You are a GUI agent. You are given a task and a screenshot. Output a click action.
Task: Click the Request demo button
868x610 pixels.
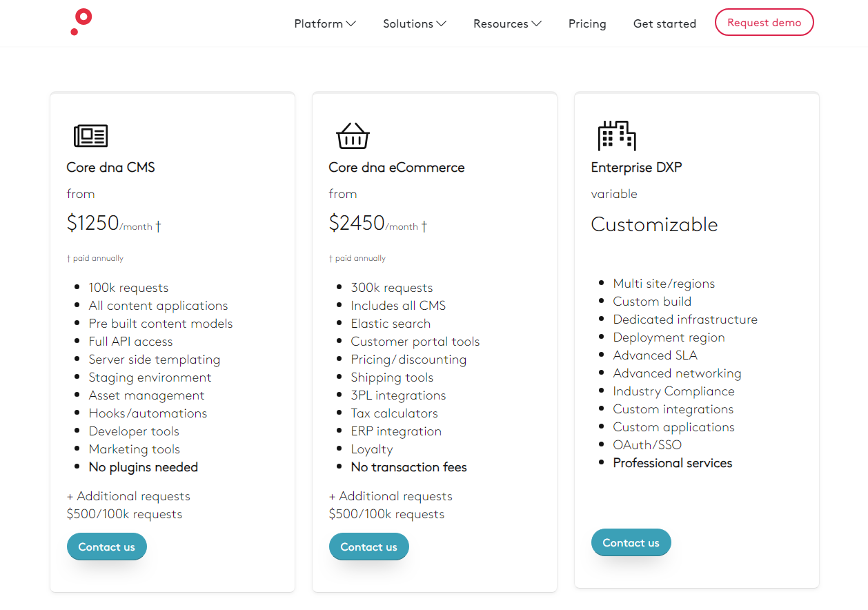click(x=764, y=22)
